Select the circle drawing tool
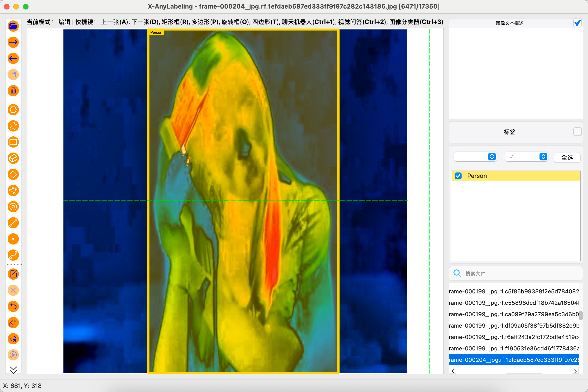This screenshot has height=392, width=588. click(13, 207)
